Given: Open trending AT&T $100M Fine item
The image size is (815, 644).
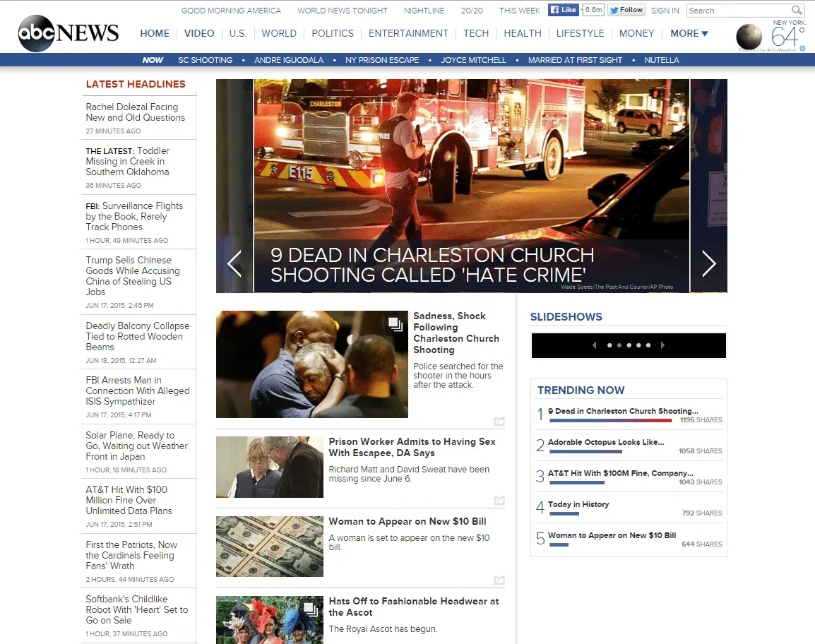Looking at the screenshot, I should (x=621, y=474).
